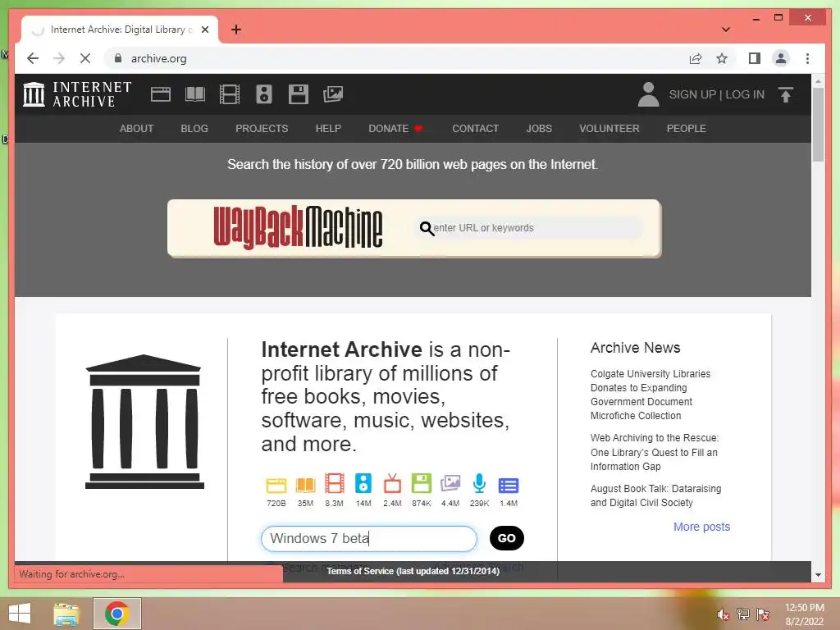Open the CONTACT menu item
840x630 pixels.
(x=475, y=129)
